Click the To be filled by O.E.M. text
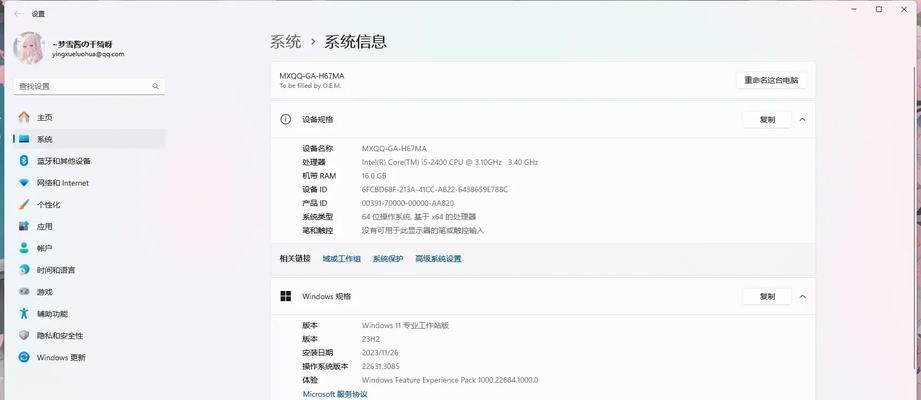The image size is (921, 400). click(x=310, y=86)
